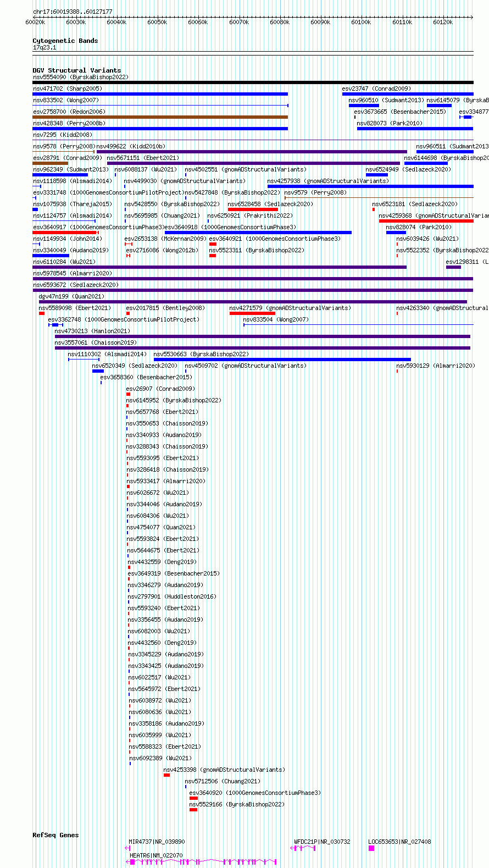Click nsv6092389 (Wu2021) label
This screenshot has width=489, height=868.
[x=160, y=758]
